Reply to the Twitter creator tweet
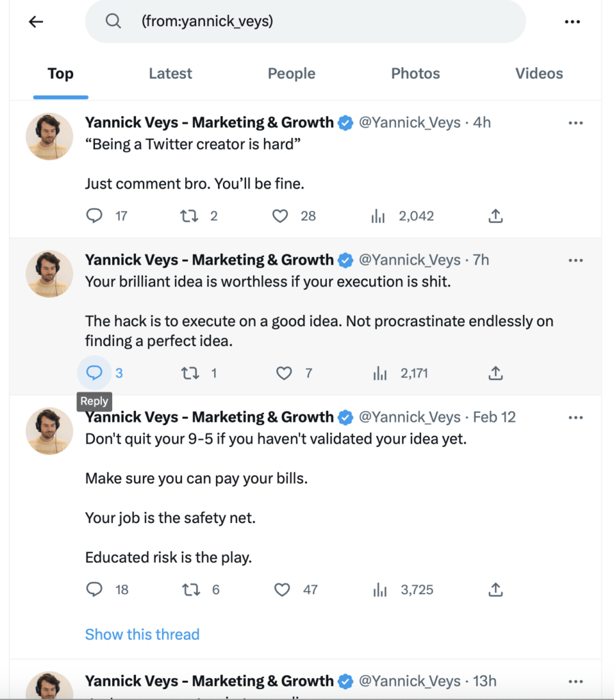This screenshot has height=700, width=614. 94,215
